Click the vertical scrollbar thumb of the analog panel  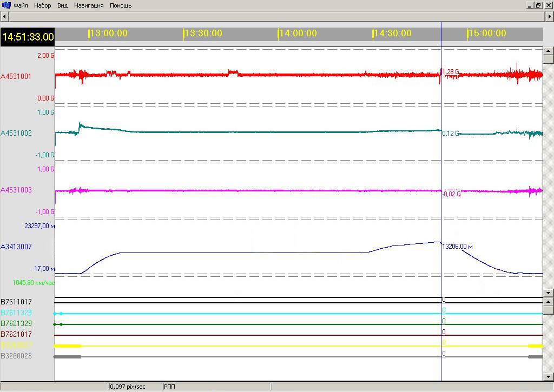pyautogui.click(x=548, y=58)
